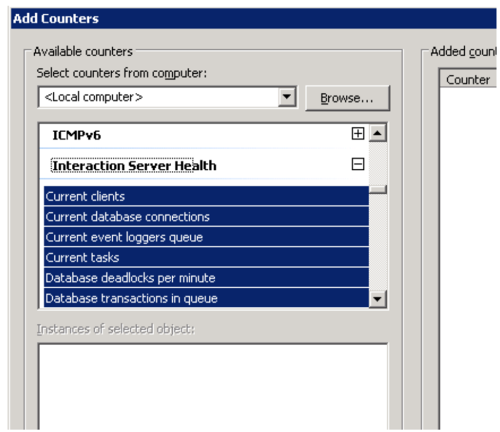Click the Interaction Server Health heading
500x432 pixels.
coord(134,166)
